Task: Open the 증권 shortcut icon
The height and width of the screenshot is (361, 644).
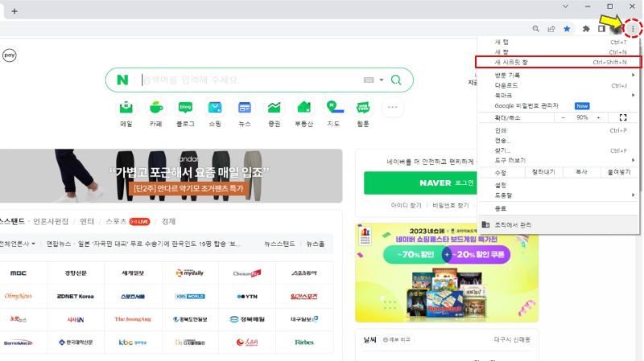Action: point(274,108)
